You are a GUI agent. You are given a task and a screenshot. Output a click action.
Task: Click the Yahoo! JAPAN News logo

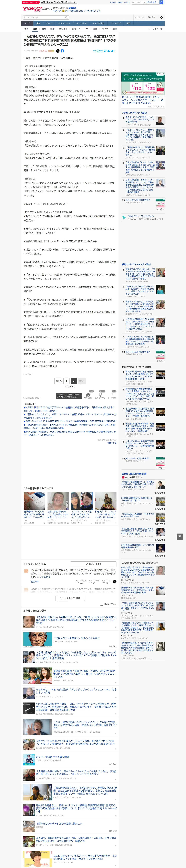[37, 9]
